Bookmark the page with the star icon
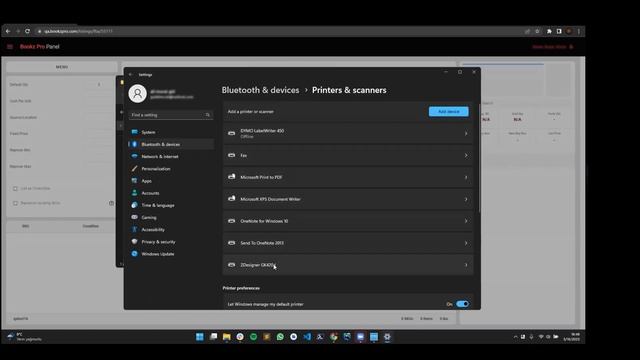This screenshot has height=360, width=640. (538, 31)
